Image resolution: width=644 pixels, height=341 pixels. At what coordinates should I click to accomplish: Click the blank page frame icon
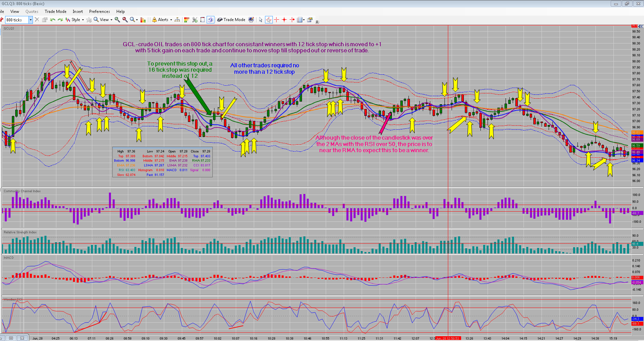click(x=203, y=20)
